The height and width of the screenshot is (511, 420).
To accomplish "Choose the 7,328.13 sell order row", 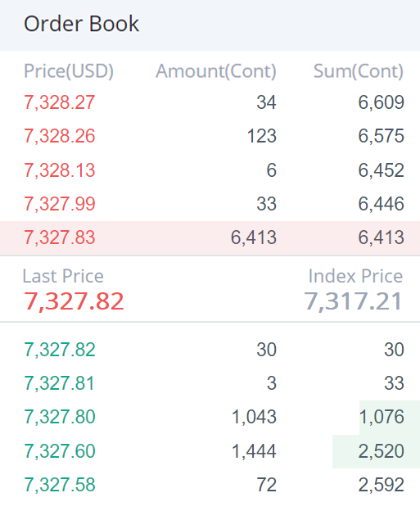I will point(210,170).
